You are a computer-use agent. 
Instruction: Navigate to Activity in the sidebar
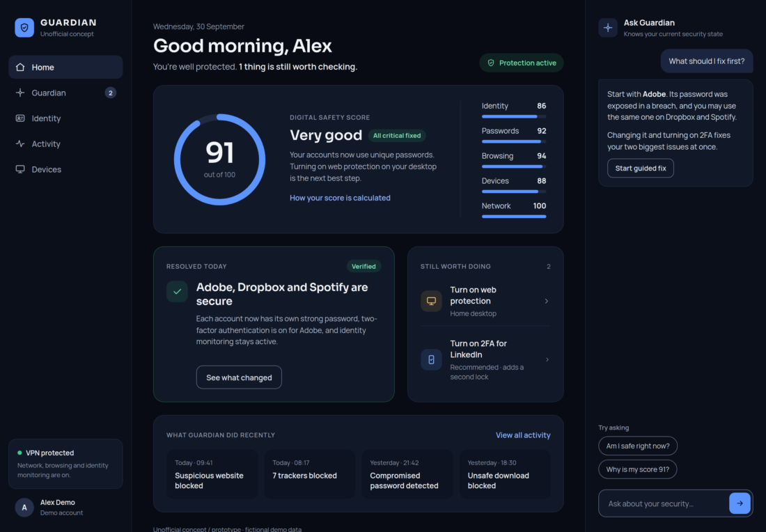pos(65,143)
